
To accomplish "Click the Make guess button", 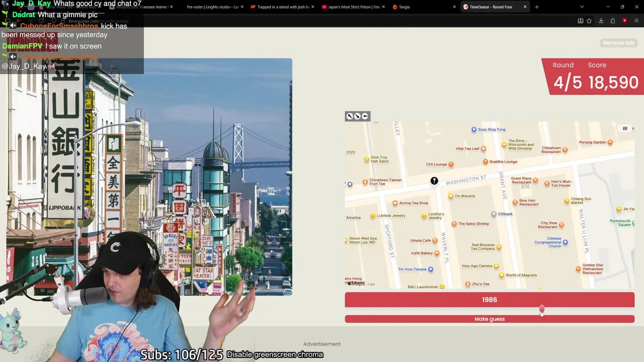I will (490, 319).
